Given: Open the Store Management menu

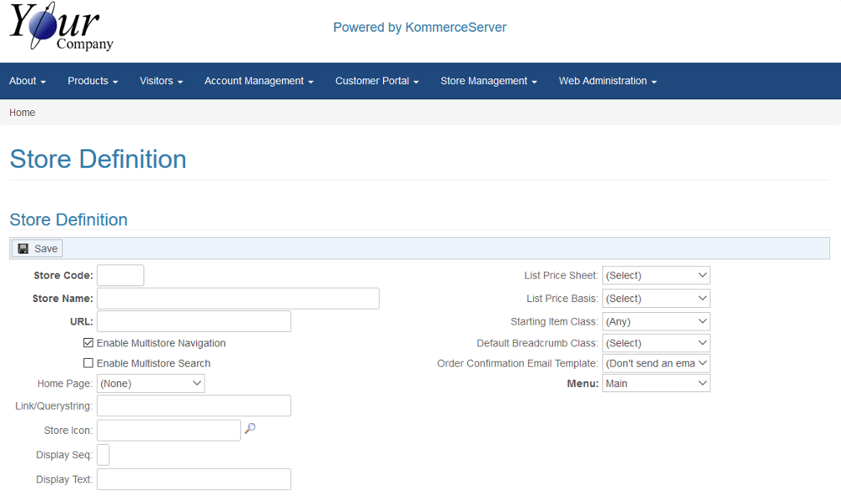Looking at the screenshot, I should 488,81.
